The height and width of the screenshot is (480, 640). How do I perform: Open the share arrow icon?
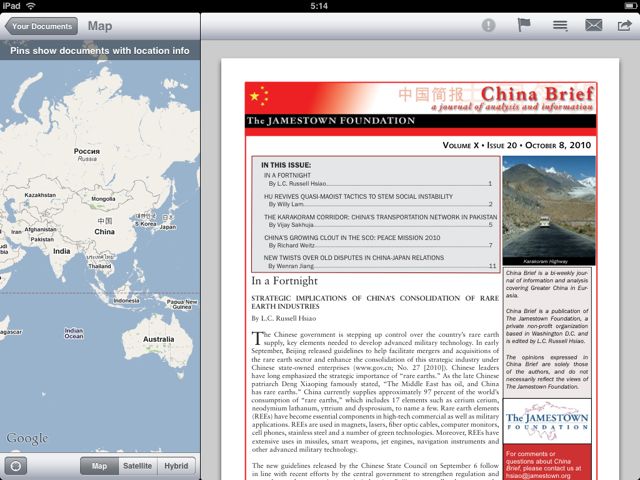click(624, 25)
